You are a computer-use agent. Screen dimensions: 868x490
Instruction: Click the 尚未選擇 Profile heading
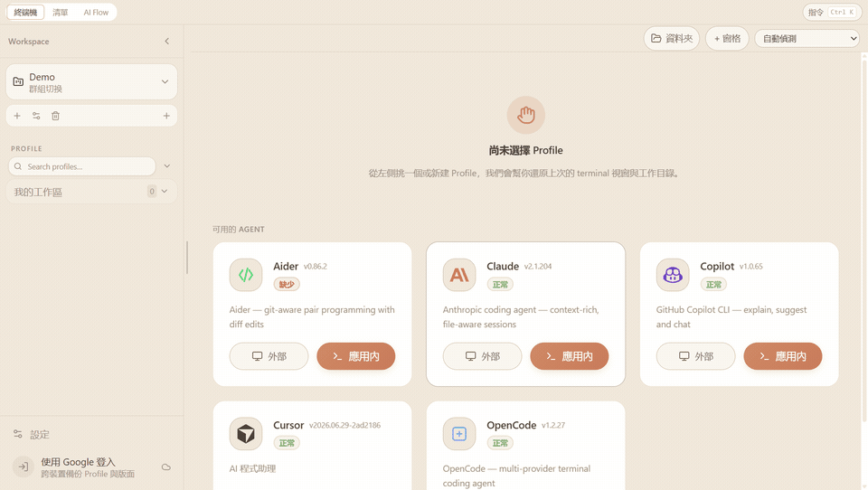[x=526, y=150]
